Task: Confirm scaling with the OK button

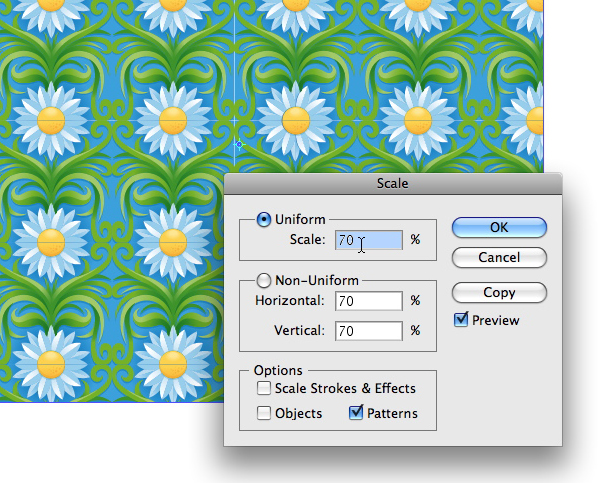Action: coord(499,227)
